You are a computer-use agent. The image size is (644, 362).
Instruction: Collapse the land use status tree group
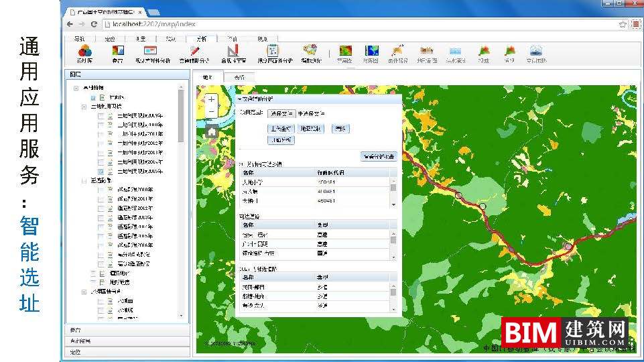click(x=84, y=106)
